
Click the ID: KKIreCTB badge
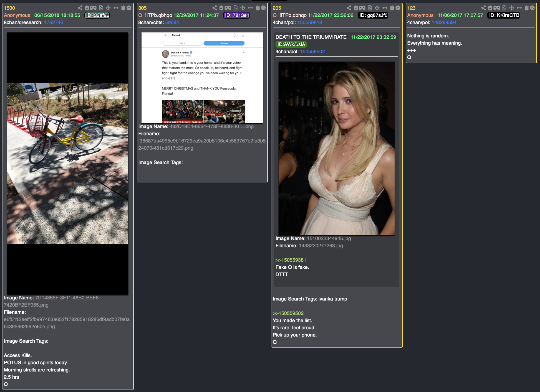504,15
